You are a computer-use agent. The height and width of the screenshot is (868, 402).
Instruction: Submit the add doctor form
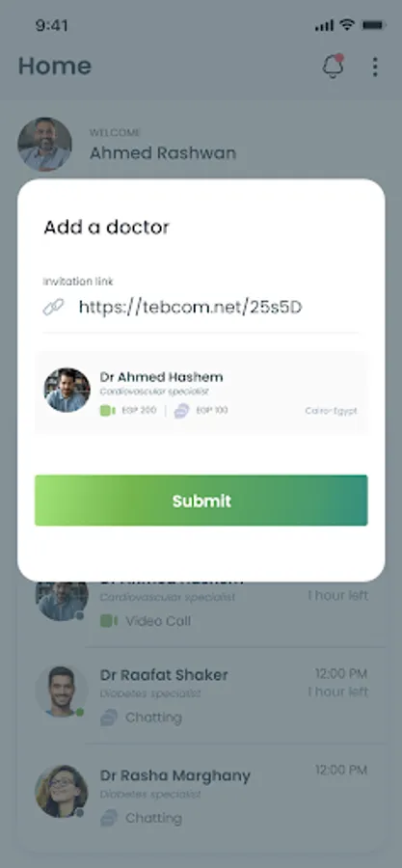[x=201, y=501]
